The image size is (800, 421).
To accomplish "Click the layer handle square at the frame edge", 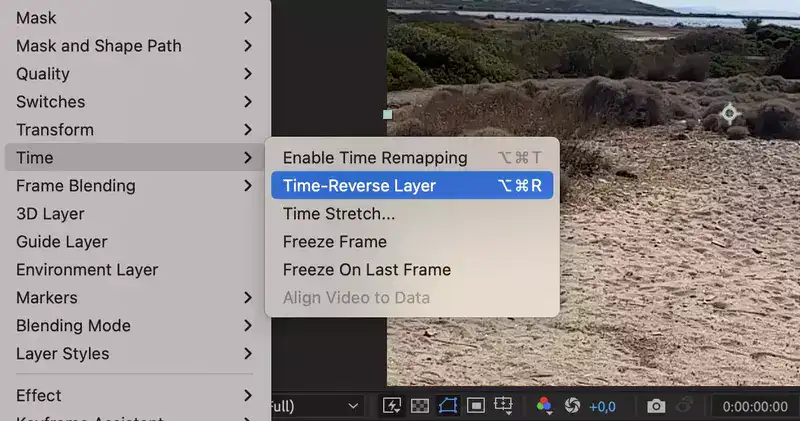I will pos(388,115).
